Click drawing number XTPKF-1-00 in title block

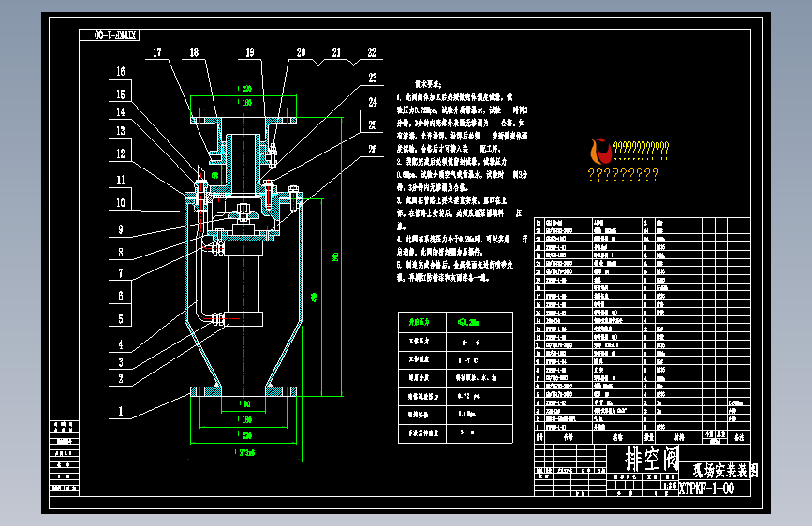click(706, 489)
